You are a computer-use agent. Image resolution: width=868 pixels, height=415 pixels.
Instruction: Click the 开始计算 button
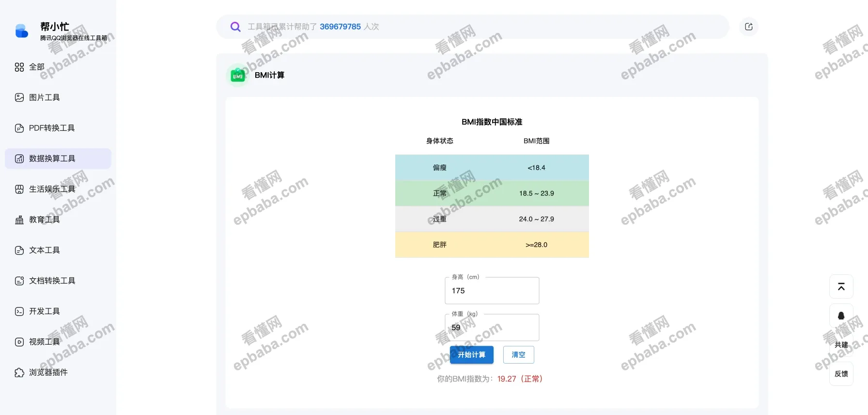click(472, 355)
